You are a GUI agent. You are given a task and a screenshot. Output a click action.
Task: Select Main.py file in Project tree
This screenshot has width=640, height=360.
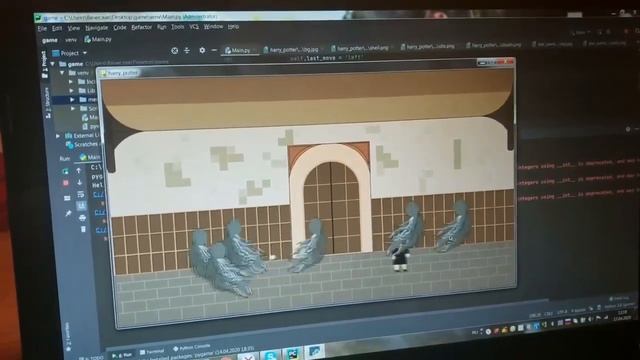(90, 118)
